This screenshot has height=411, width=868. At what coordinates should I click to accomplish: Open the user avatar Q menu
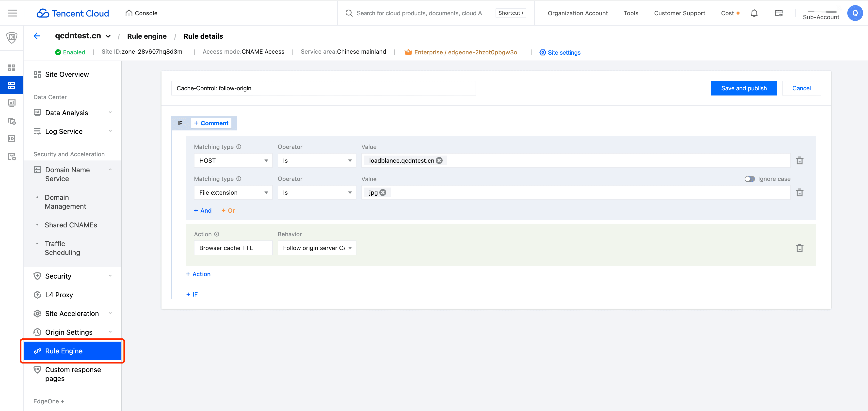click(x=855, y=13)
